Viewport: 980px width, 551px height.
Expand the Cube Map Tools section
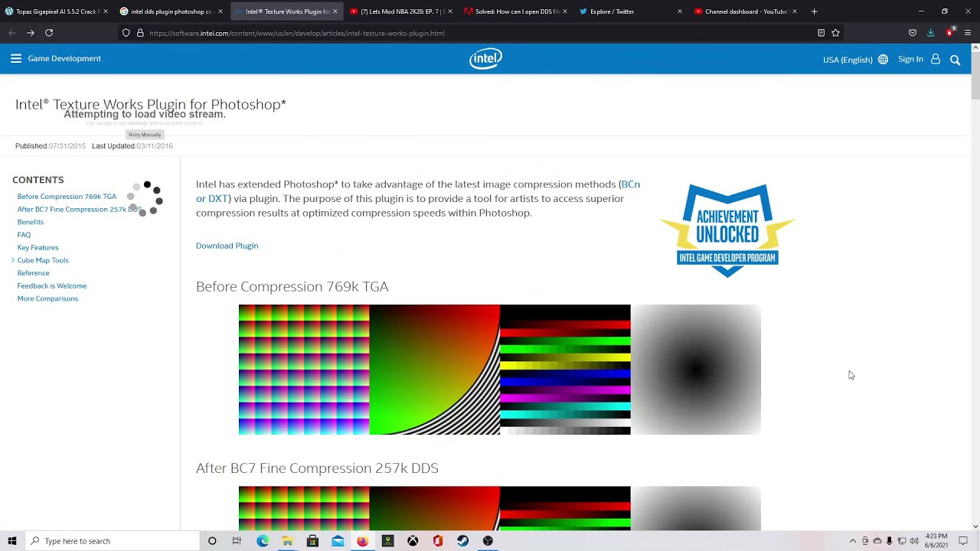(13, 260)
